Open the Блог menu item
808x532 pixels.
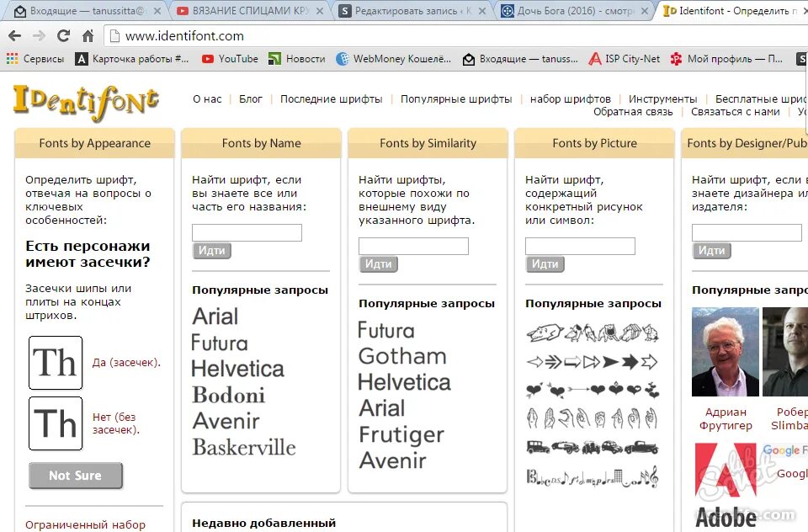pos(251,99)
